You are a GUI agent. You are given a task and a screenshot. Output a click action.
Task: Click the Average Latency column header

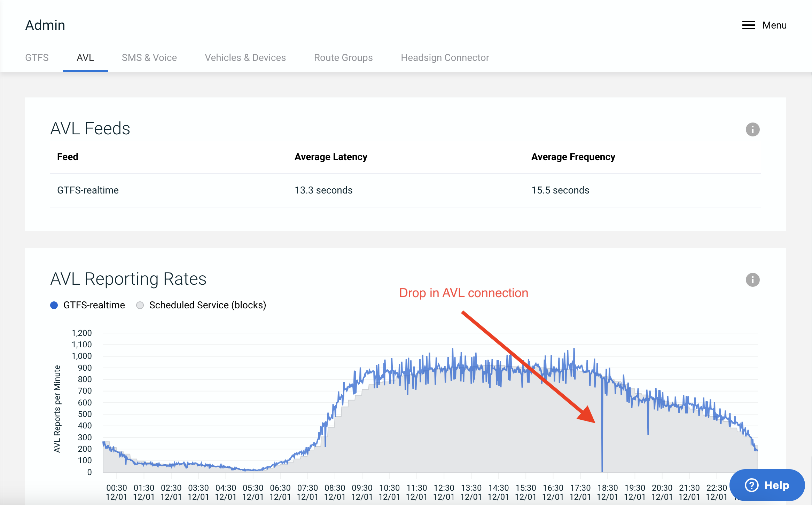coord(331,157)
